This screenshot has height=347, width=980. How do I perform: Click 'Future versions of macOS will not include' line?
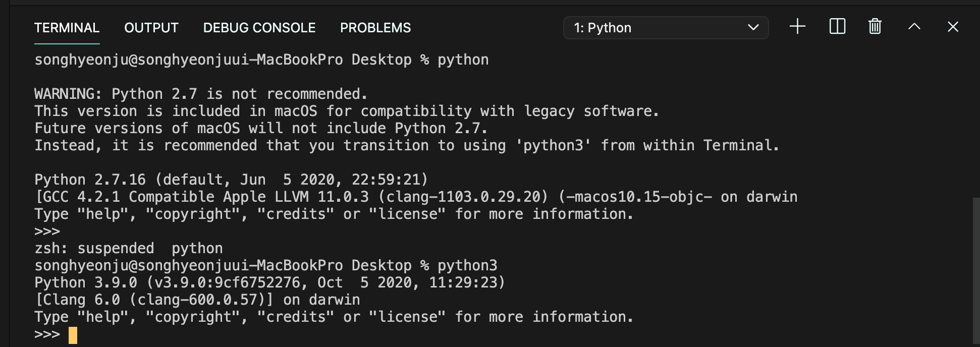coord(261,128)
